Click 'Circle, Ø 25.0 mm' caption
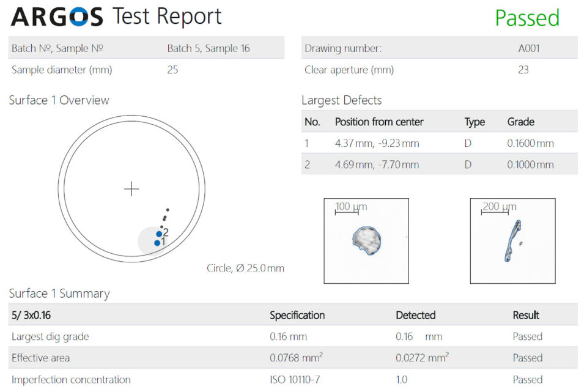587x392 pixels. point(245,268)
